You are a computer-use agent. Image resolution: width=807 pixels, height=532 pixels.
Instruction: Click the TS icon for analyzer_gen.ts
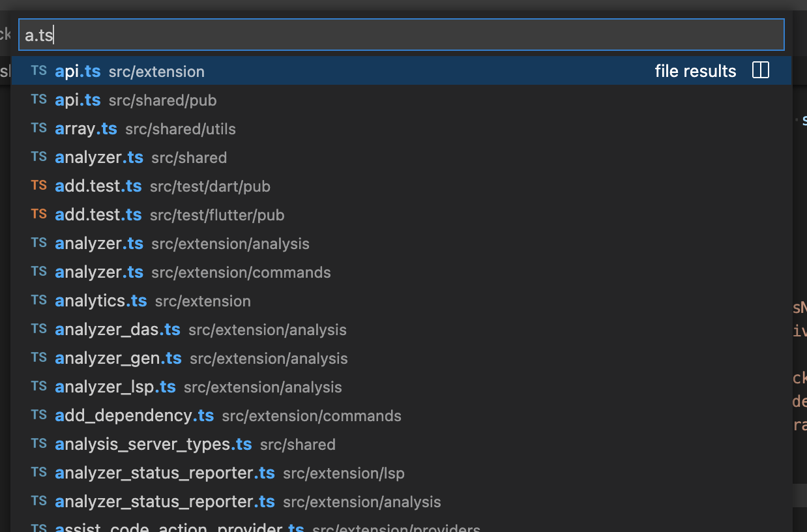click(x=39, y=357)
